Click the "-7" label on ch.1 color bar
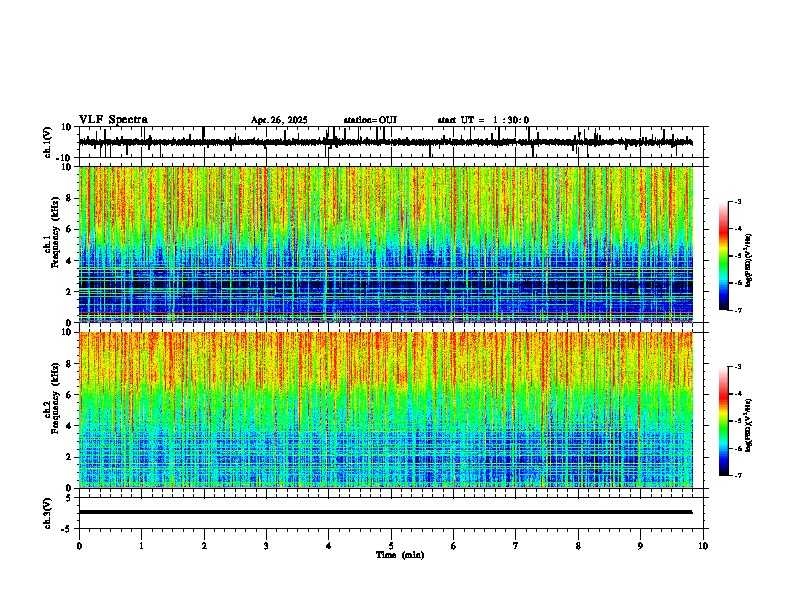This screenshot has width=792, height=612. point(738,311)
